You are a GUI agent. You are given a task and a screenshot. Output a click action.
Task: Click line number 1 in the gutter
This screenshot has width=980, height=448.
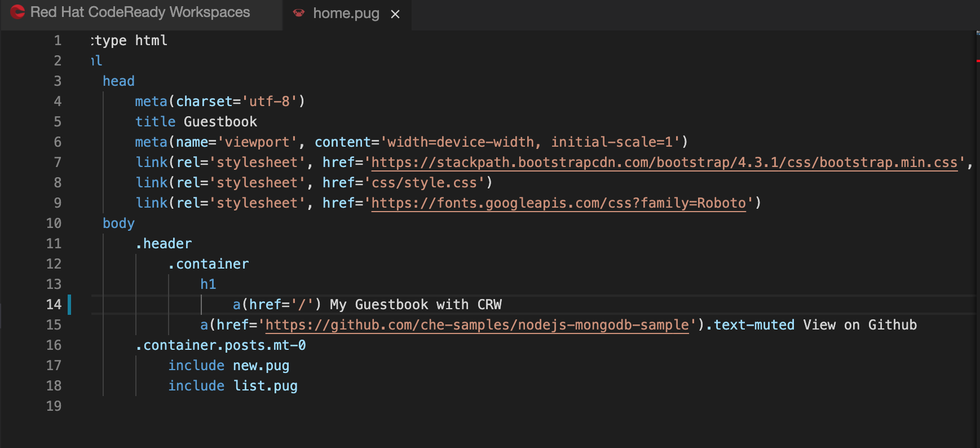[58, 41]
